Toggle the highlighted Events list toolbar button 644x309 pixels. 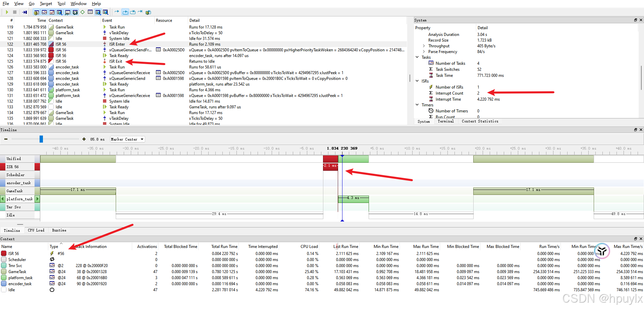click(98, 12)
